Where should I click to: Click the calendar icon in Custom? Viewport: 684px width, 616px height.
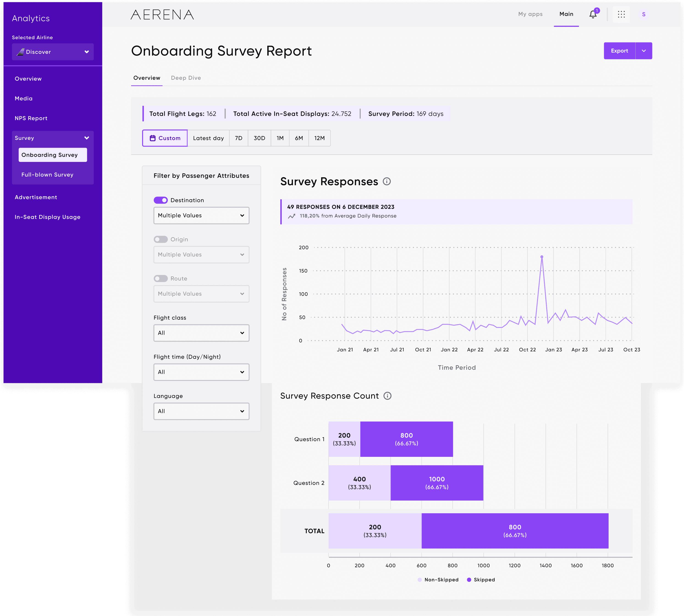pyautogui.click(x=153, y=138)
